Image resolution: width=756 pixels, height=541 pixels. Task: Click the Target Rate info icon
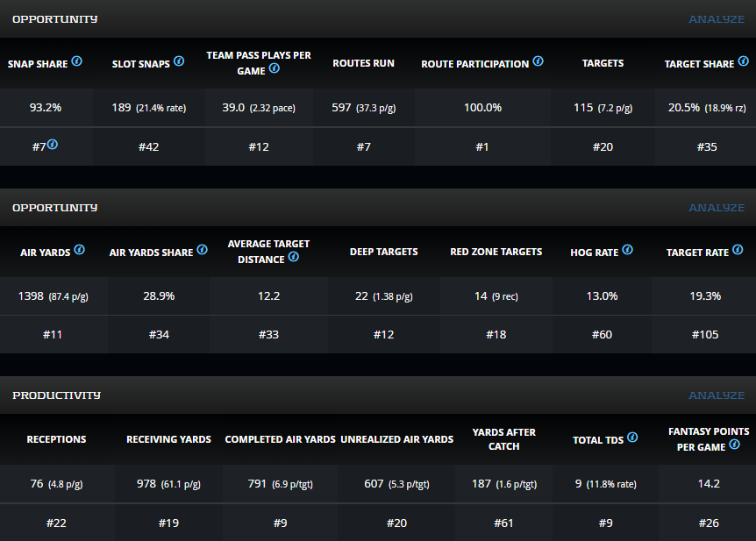tap(737, 251)
